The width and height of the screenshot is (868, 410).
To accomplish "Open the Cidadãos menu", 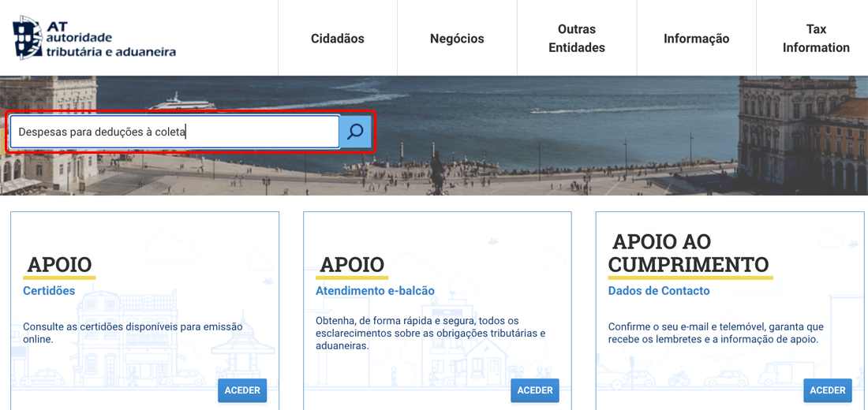I will [x=338, y=39].
